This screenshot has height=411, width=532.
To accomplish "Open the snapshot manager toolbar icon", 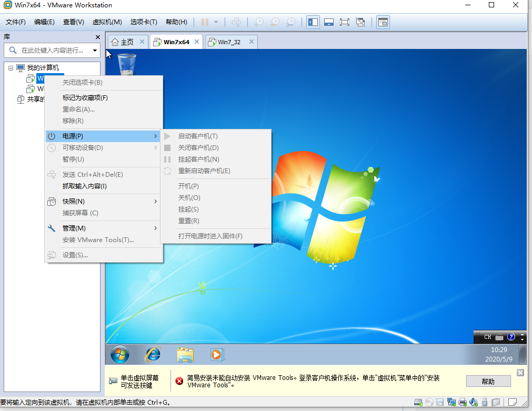I will coord(291,23).
